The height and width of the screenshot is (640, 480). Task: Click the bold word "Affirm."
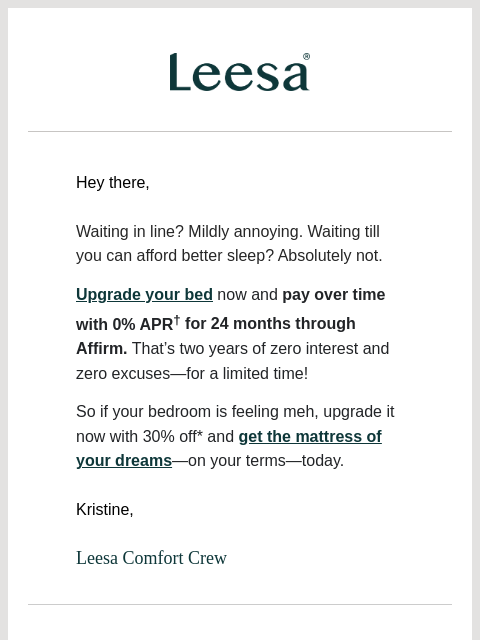tap(102, 349)
